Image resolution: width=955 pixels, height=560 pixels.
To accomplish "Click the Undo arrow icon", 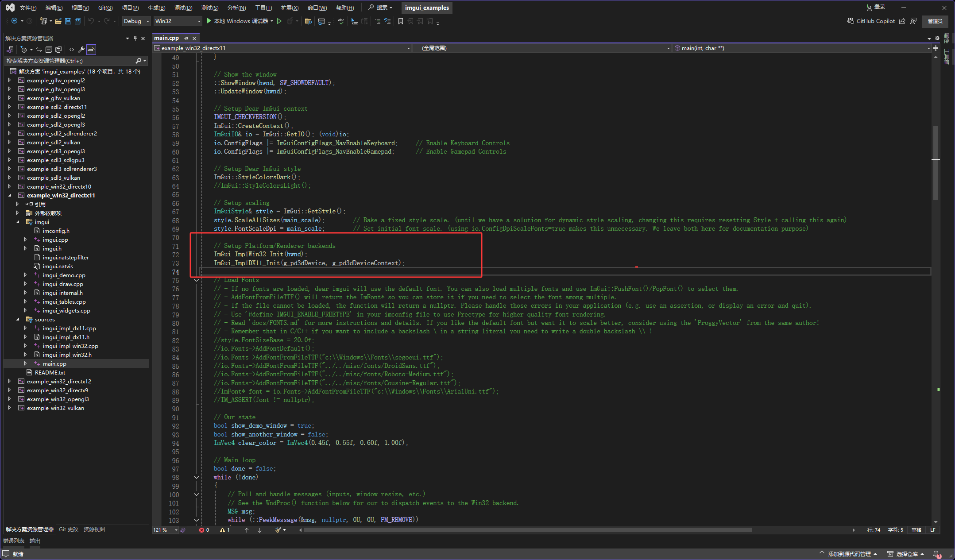I will click(91, 21).
